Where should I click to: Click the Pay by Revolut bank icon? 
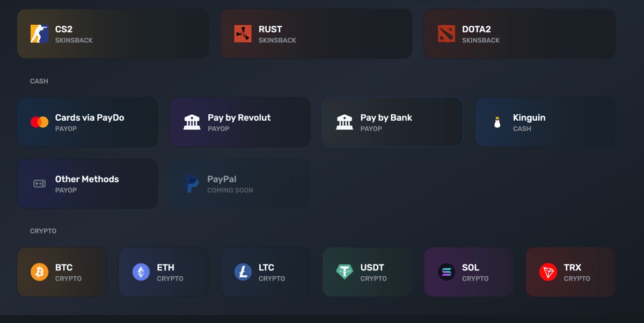pyautogui.click(x=192, y=122)
